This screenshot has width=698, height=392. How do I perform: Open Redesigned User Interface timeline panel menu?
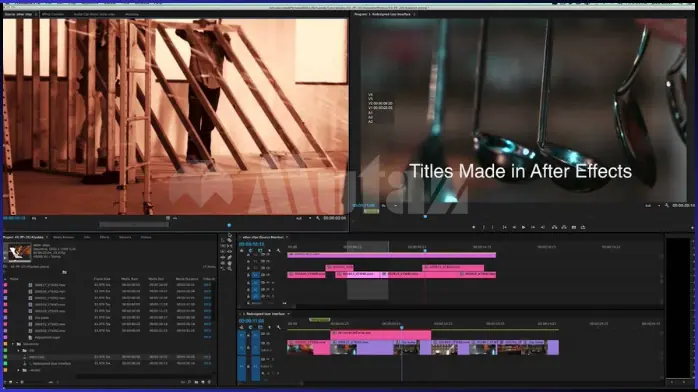tap(289, 314)
